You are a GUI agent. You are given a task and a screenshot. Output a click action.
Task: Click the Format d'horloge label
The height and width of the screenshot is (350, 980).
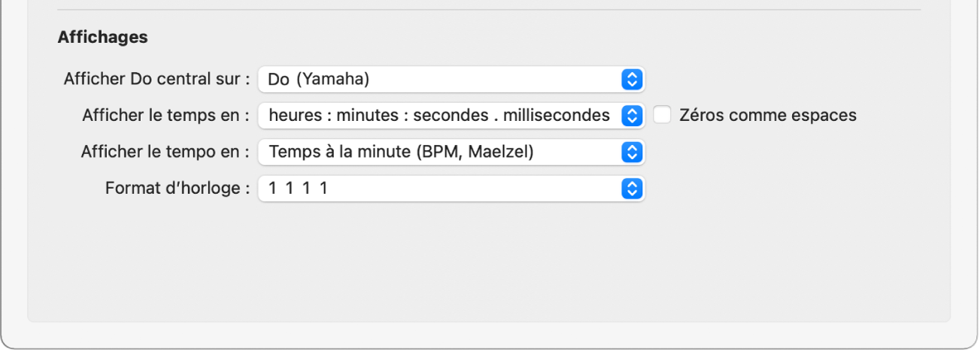[177, 189]
